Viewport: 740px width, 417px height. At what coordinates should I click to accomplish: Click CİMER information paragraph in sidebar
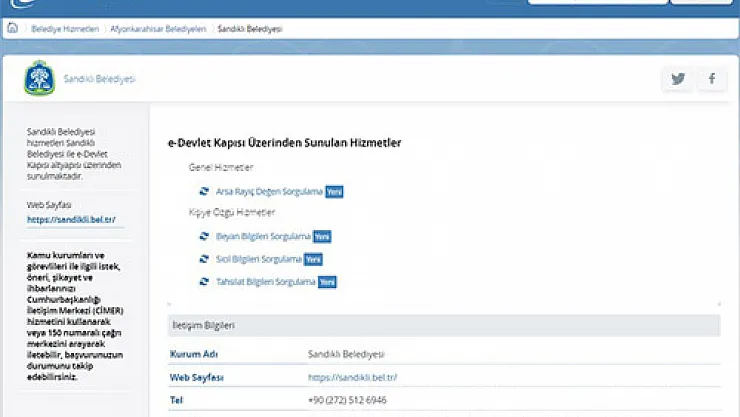pyautogui.click(x=75, y=316)
